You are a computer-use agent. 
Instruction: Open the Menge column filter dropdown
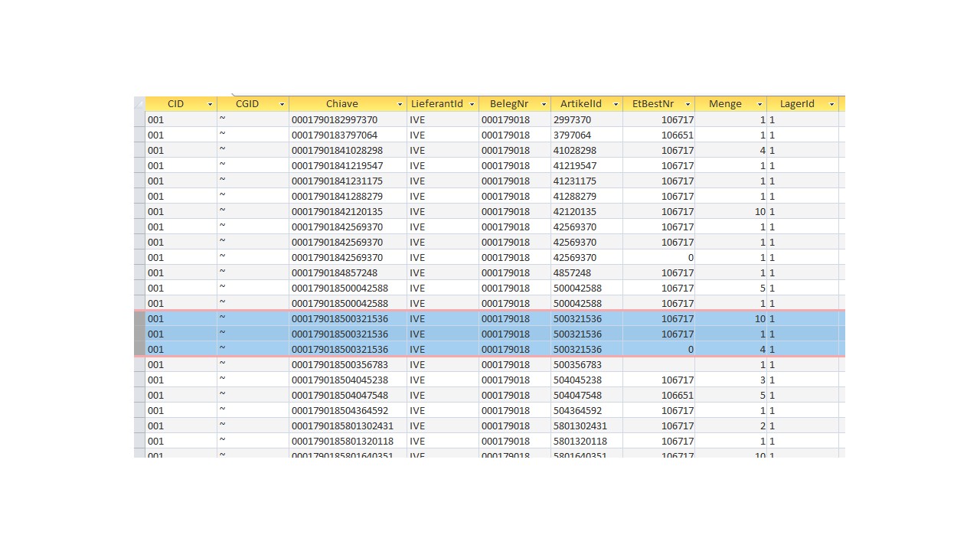pos(759,104)
